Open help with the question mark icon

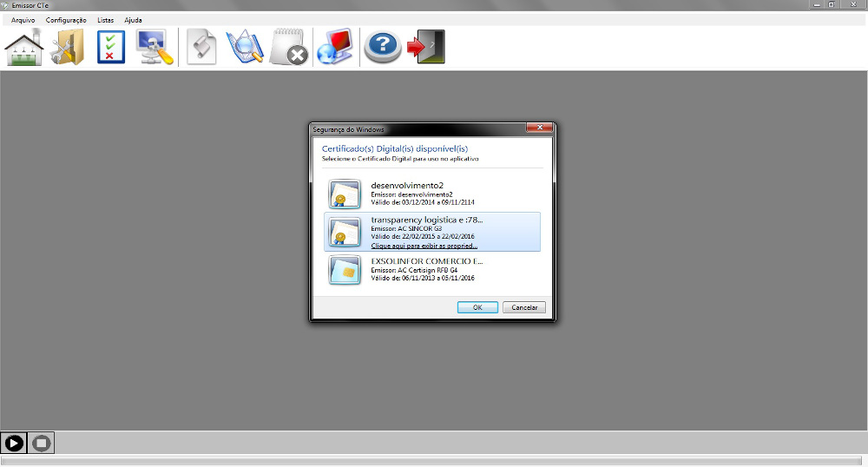tap(381, 47)
